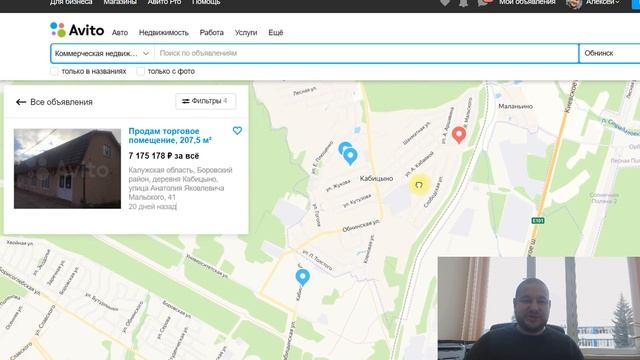640x360 pixels.
Task: Enable the 'только с фото' checkbox
Action: point(140,71)
